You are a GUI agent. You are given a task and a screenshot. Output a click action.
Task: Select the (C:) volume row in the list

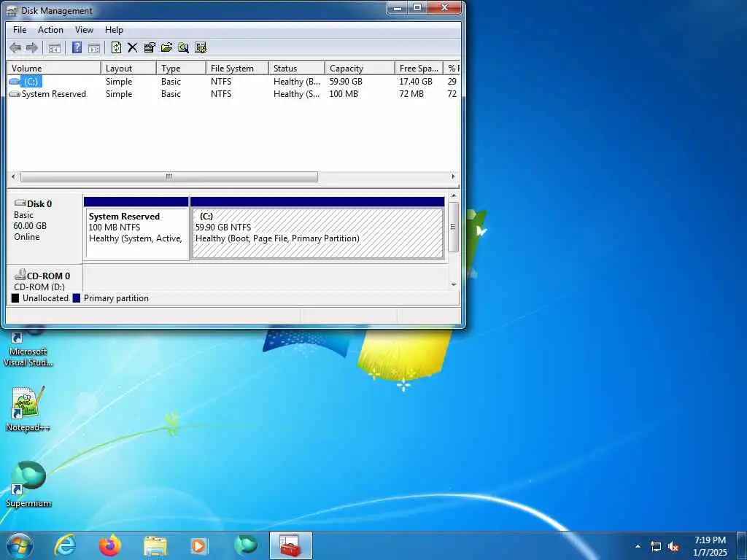tap(233, 82)
